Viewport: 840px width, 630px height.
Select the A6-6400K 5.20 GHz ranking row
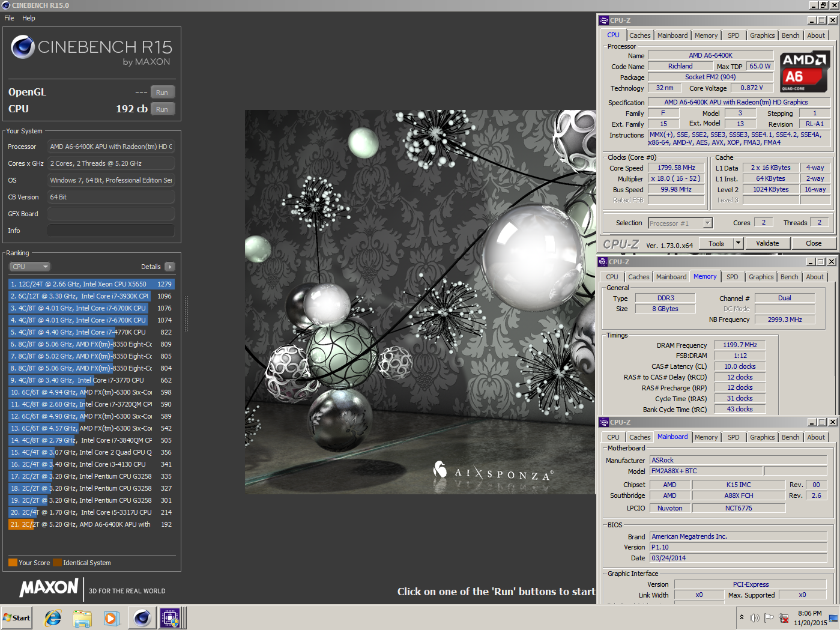pyautogui.click(x=91, y=524)
